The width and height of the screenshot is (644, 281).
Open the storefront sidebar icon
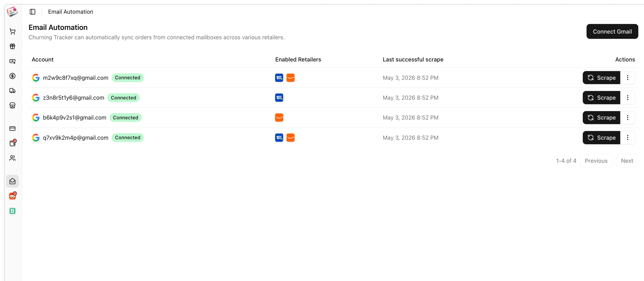tap(13, 105)
